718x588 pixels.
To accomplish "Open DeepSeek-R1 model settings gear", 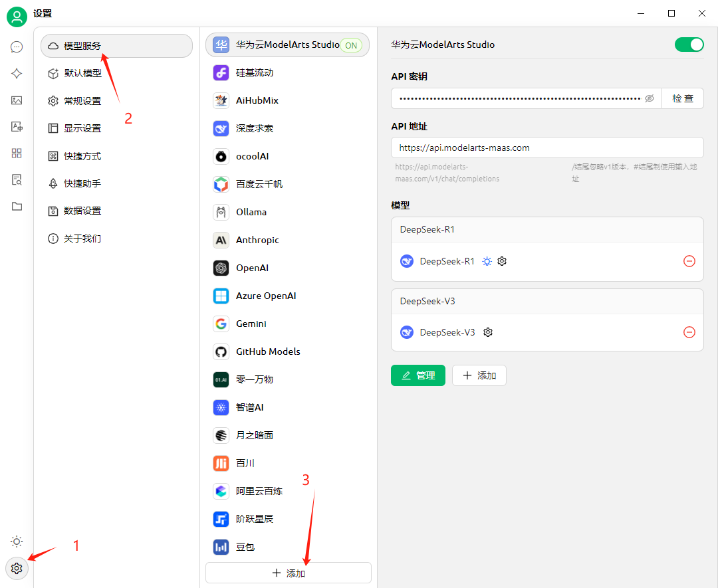I will (x=502, y=261).
